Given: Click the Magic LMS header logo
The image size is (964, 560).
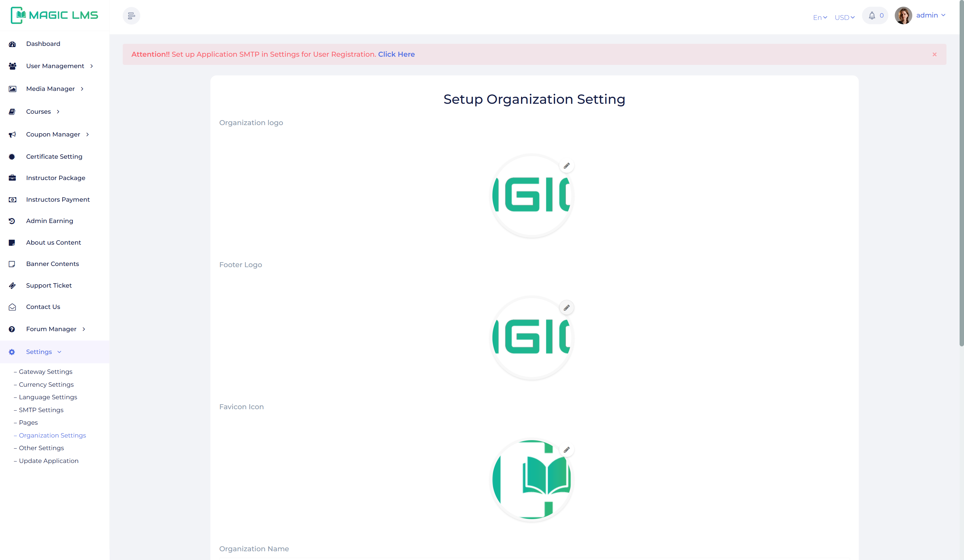Looking at the screenshot, I should tap(54, 15).
